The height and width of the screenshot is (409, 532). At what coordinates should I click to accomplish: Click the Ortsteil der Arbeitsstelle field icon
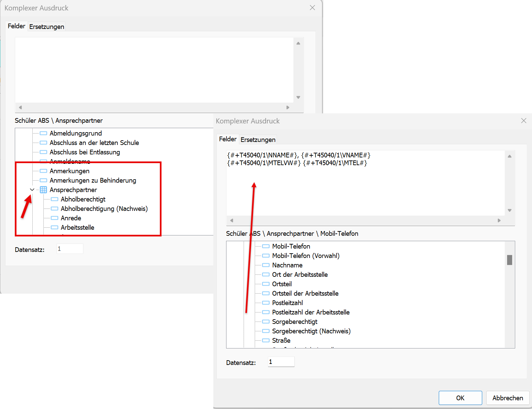point(266,293)
